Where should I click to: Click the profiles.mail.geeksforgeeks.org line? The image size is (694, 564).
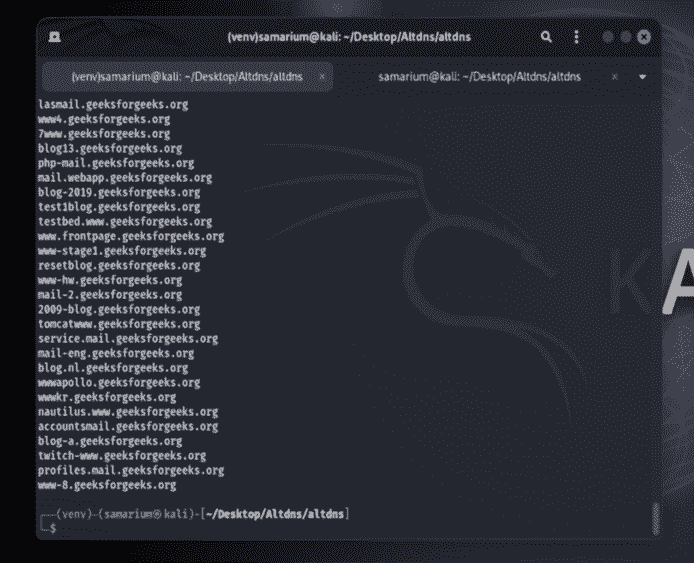(131, 470)
